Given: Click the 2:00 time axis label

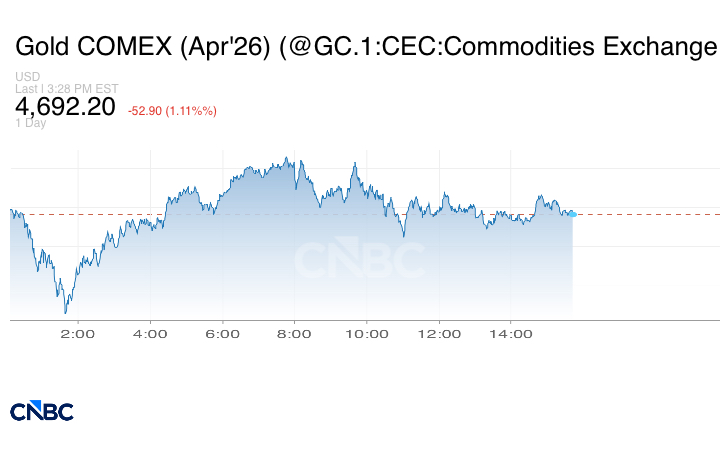Looking at the screenshot, I should 78,334.
